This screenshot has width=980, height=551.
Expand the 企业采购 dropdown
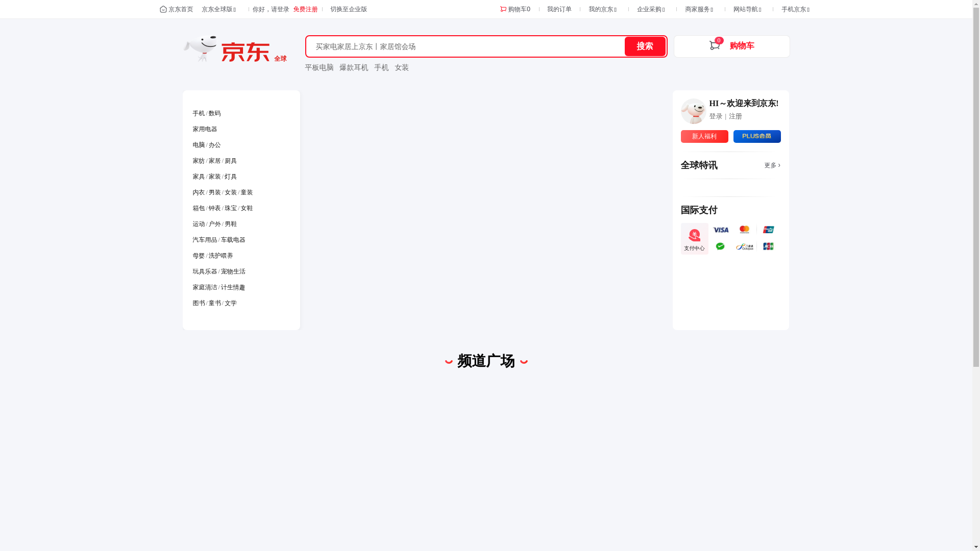click(x=651, y=9)
